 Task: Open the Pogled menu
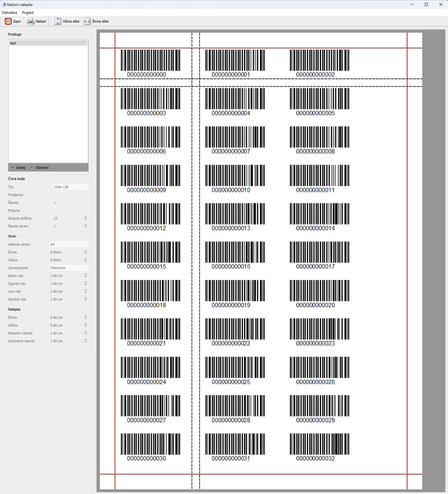[x=28, y=13]
